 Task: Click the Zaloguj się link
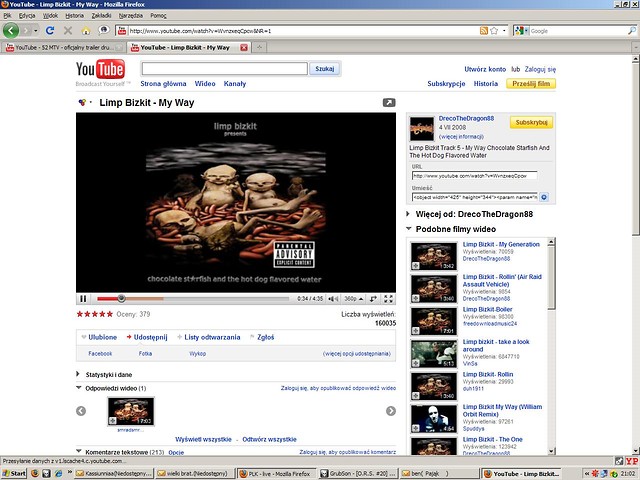tap(540, 69)
